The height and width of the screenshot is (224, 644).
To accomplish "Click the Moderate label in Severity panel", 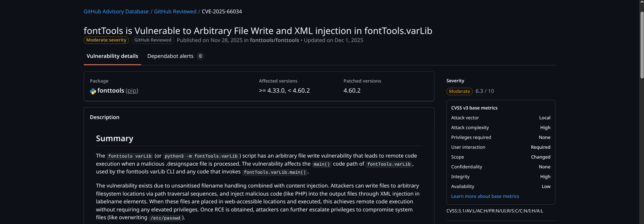I will (x=459, y=91).
